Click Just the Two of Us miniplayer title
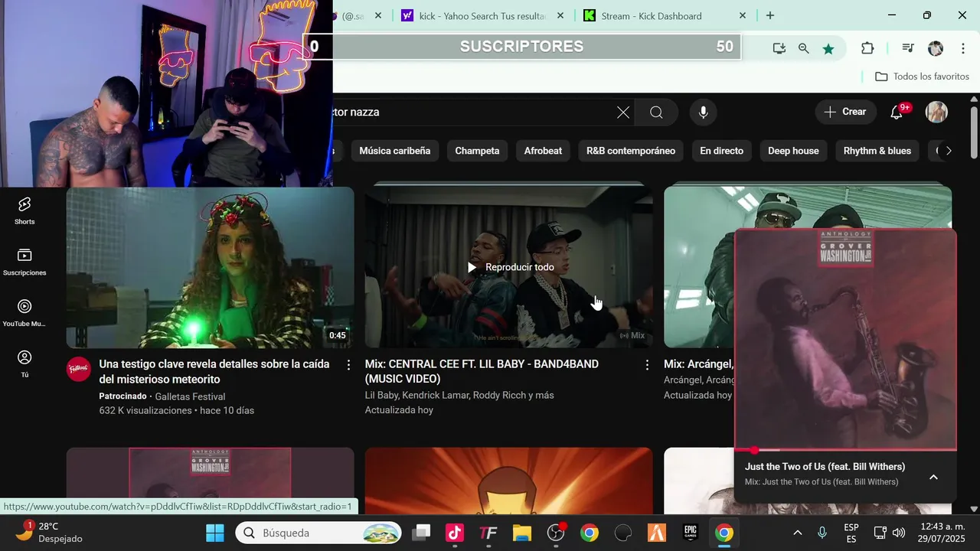This screenshot has width=980, height=551. coord(825,467)
